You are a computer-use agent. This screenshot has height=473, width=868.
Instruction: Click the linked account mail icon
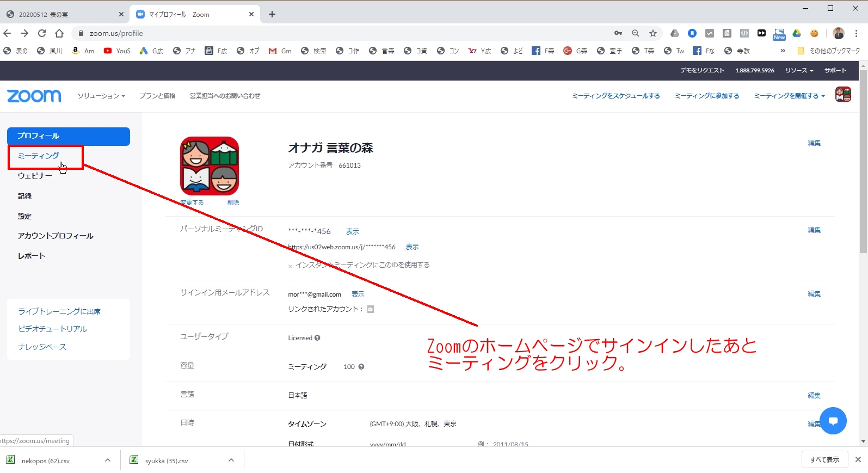[x=371, y=309]
